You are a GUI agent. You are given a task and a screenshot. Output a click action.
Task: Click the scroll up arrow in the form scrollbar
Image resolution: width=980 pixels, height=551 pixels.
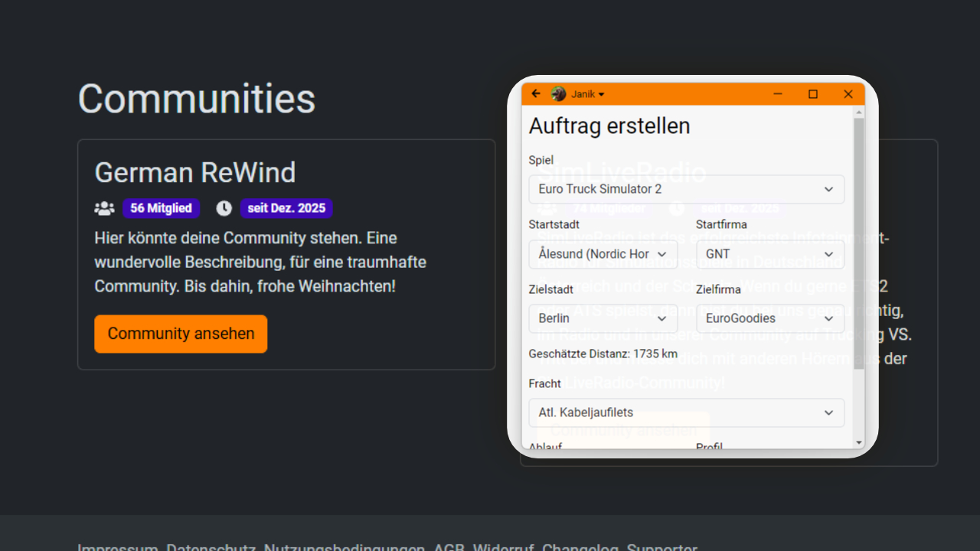pyautogui.click(x=858, y=112)
